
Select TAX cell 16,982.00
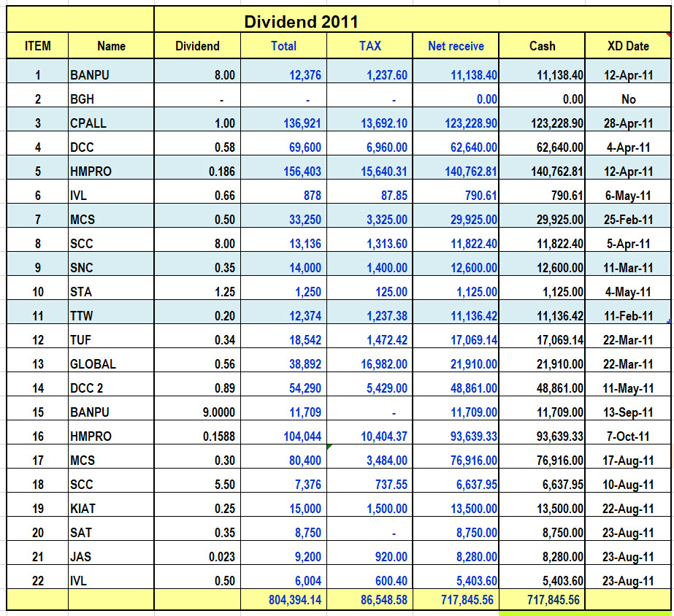tap(369, 360)
